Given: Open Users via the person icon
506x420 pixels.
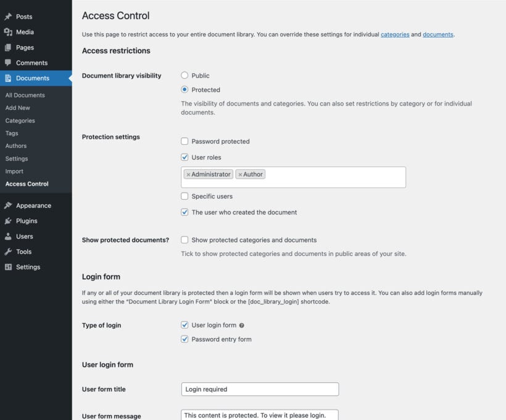Looking at the screenshot, I should pyautogui.click(x=7, y=236).
